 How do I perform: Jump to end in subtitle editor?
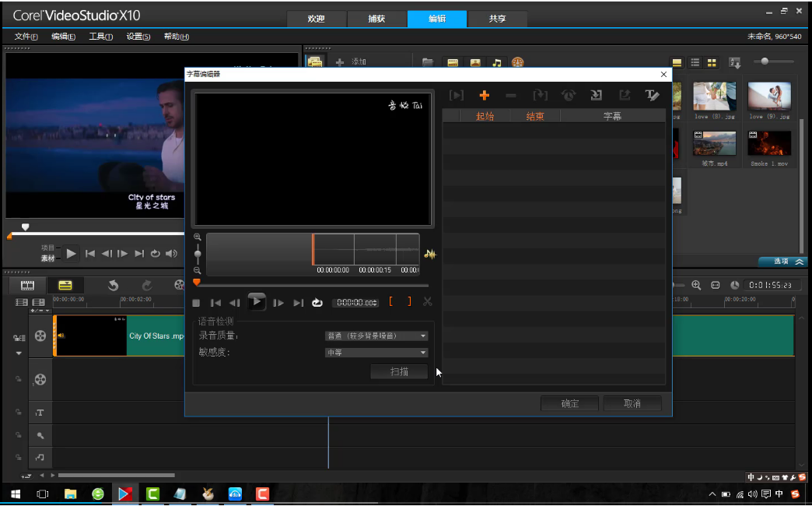[299, 303]
